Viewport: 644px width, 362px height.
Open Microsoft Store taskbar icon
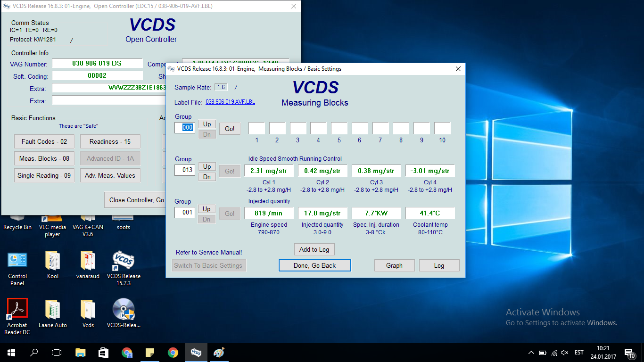click(x=103, y=352)
